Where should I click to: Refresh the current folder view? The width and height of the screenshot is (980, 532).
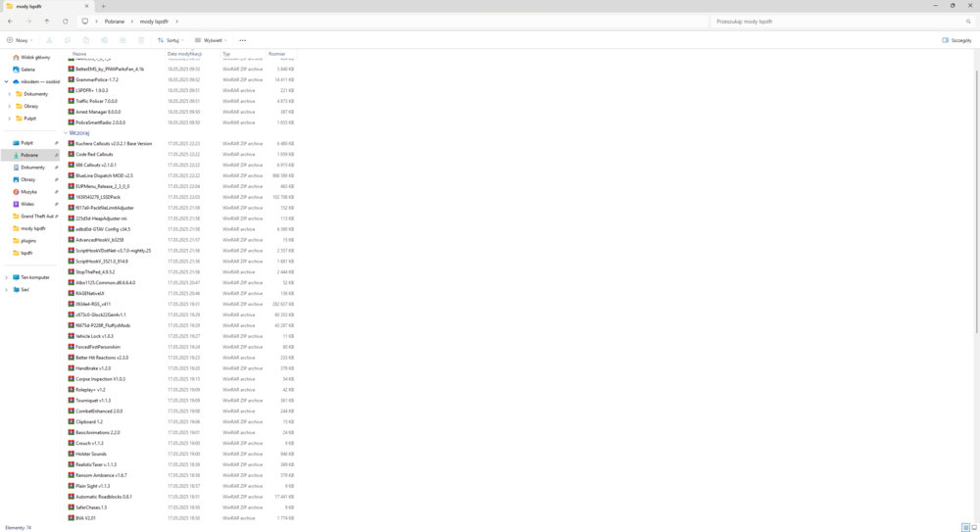pyautogui.click(x=65, y=22)
